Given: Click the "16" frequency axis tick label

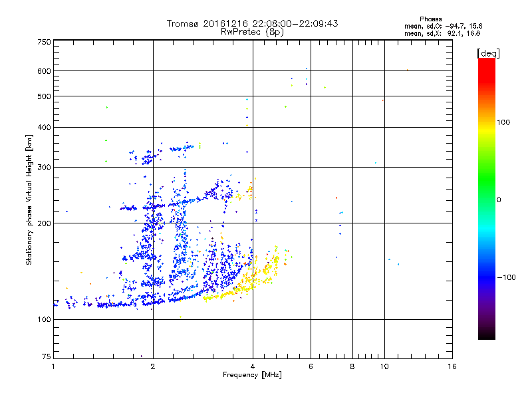Looking at the screenshot, I should pyautogui.click(x=452, y=366).
